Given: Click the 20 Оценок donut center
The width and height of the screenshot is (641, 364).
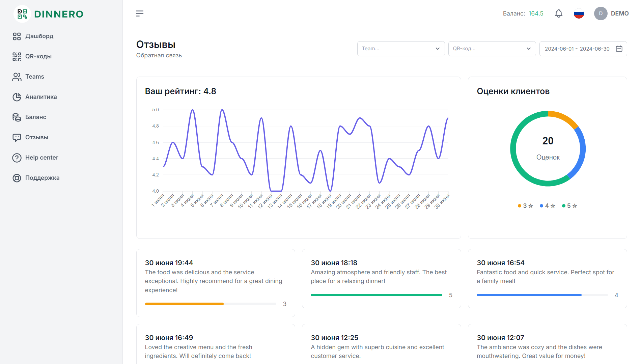Looking at the screenshot, I should pos(548,148).
